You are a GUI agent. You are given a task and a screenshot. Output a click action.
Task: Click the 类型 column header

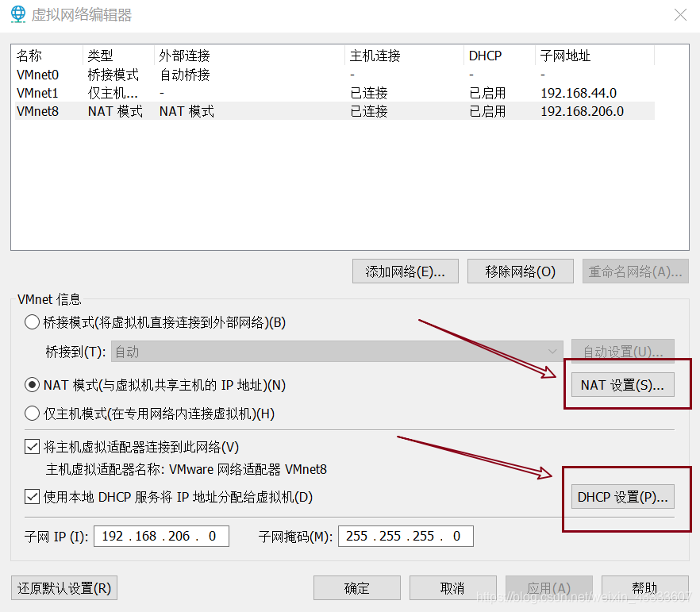(119, 56)
